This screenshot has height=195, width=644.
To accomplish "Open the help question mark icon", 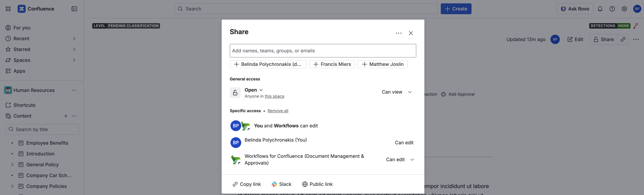I will tap(612, 9).
